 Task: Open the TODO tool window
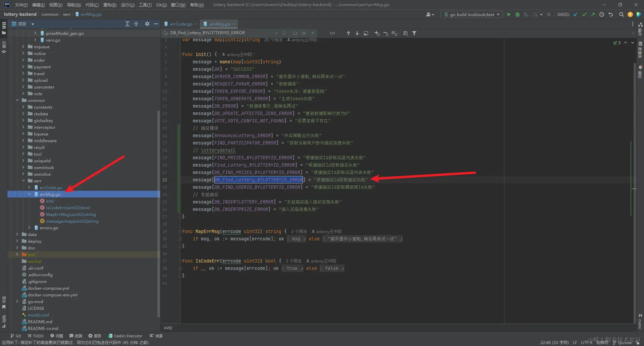[36, 336]
